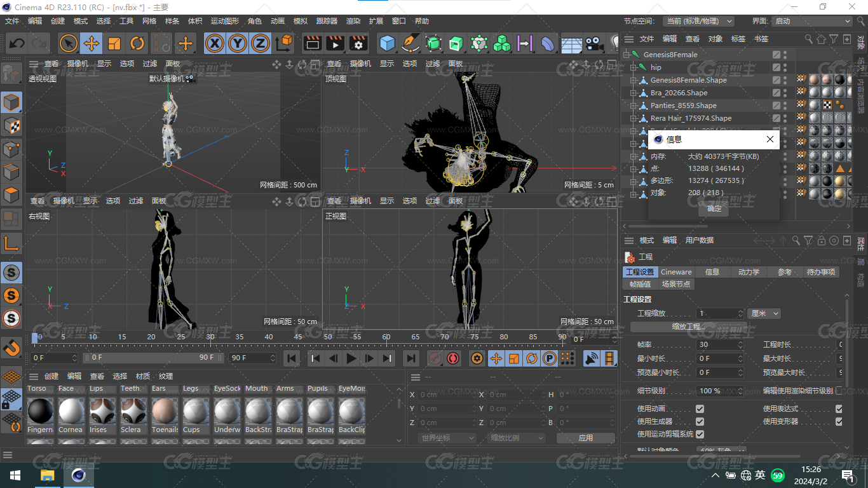The height and width of the screenshot is (488, 868).
Task: Click the red Autokeying button
Action: click(x=453, y=358)
